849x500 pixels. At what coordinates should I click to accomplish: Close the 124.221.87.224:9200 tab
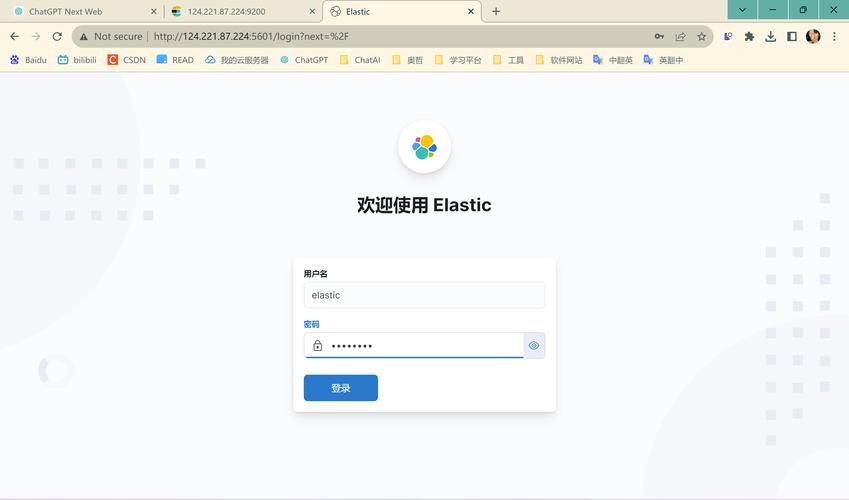click(x=312, y=11)
